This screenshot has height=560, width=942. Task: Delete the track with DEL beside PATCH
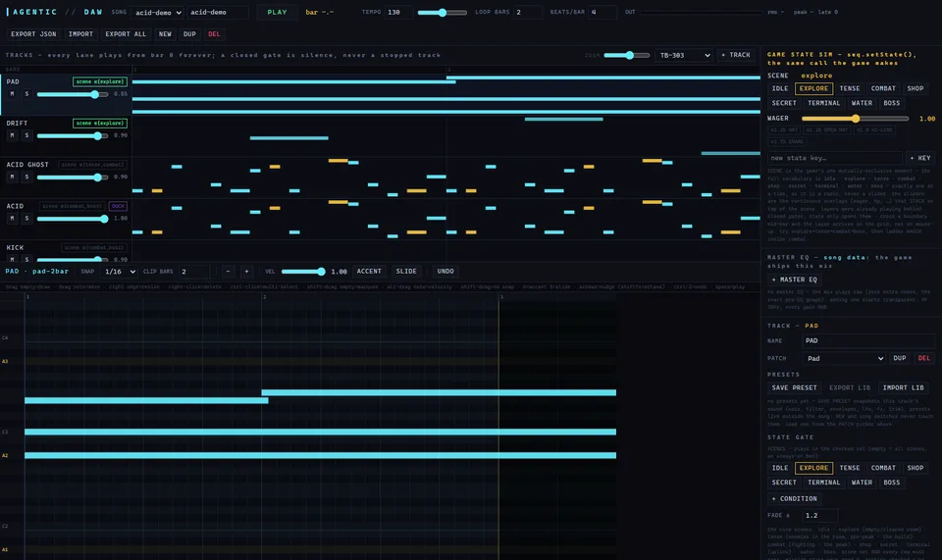click(924, 358)
